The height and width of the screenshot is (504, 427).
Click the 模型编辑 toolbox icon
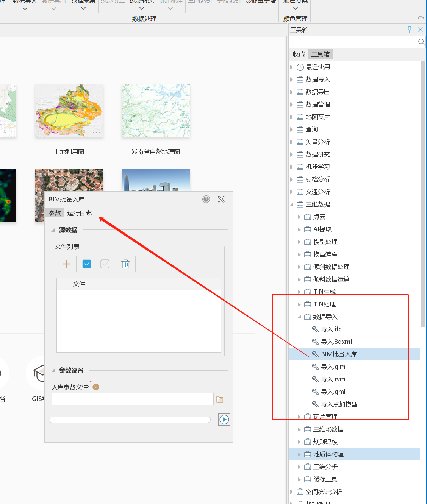tap(308, 254)
